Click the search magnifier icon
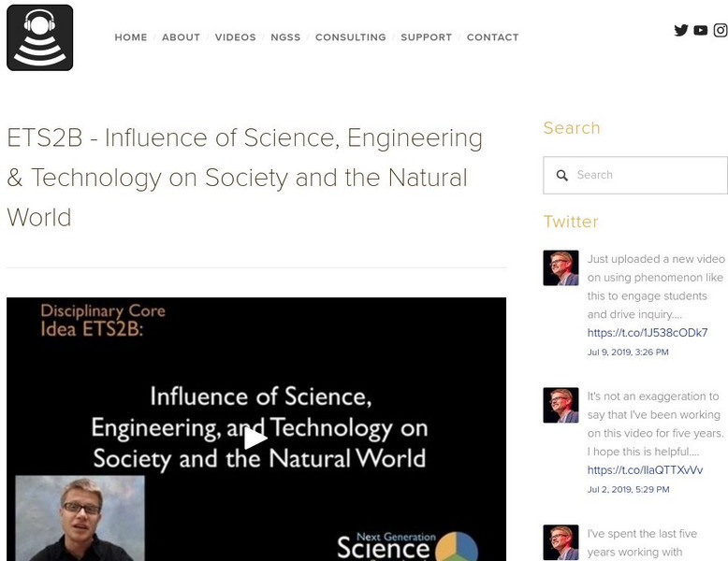Image resolution: width=728 pixels, height=561 pixels. point(562,175)
